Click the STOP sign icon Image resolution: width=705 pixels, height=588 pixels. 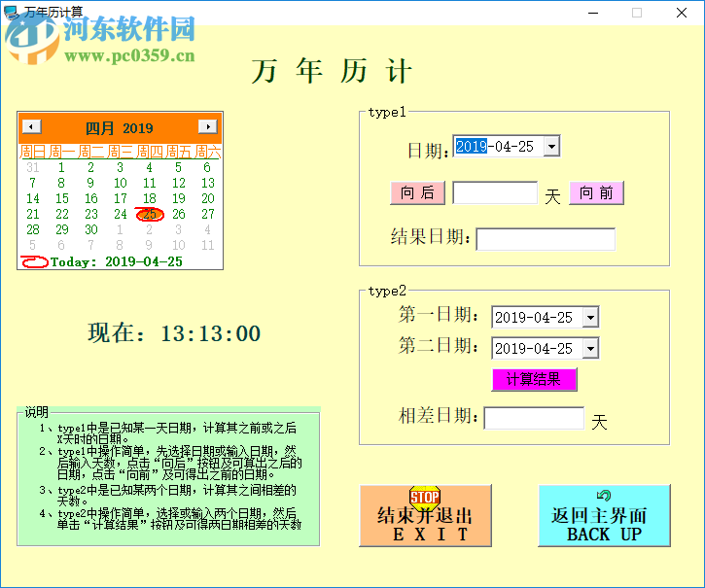point(425,497)
